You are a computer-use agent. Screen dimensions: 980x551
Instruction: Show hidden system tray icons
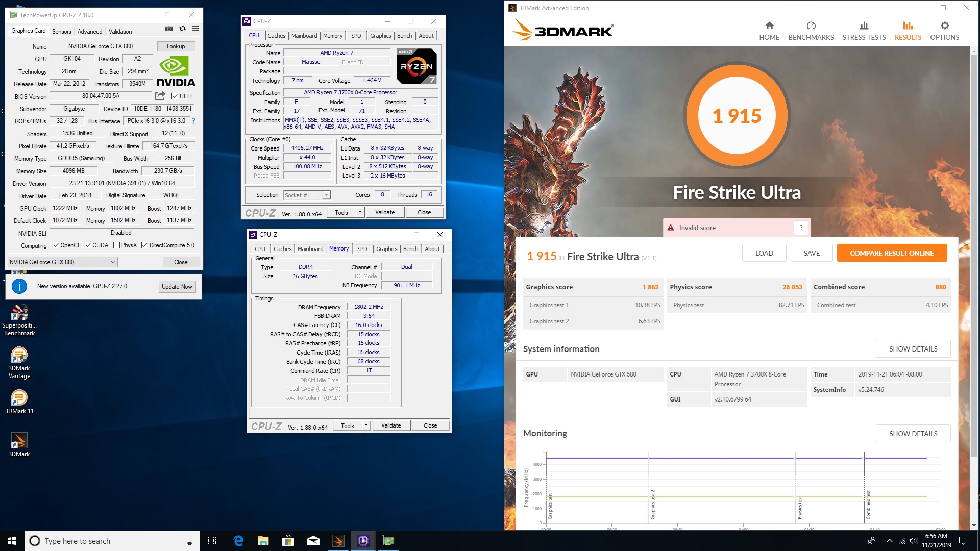click(x=890, y=541)
